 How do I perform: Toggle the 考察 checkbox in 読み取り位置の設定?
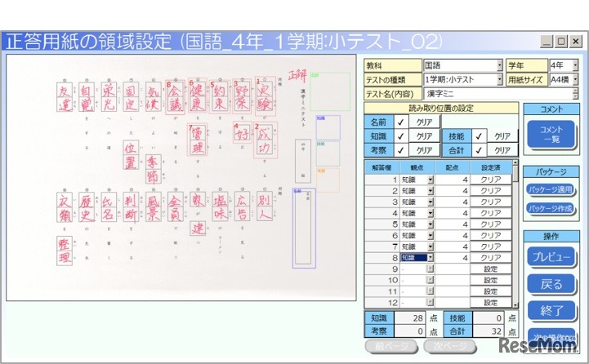pos(401,150)
